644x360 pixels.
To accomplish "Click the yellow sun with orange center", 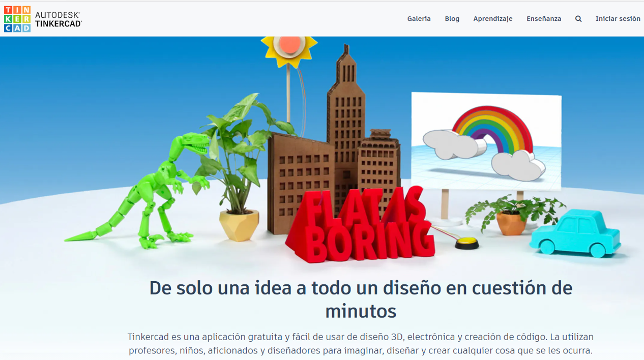I will pos(289,49).
